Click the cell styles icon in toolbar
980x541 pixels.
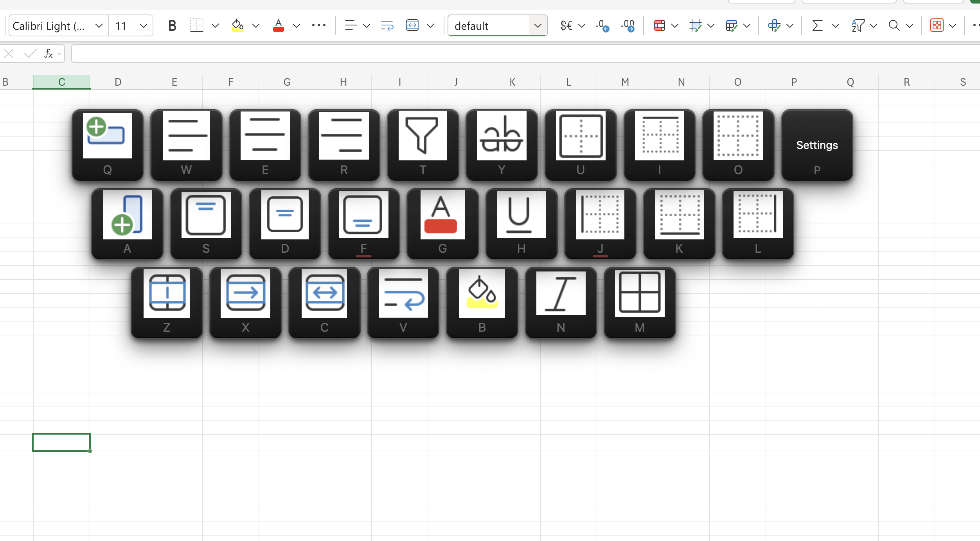695,25
